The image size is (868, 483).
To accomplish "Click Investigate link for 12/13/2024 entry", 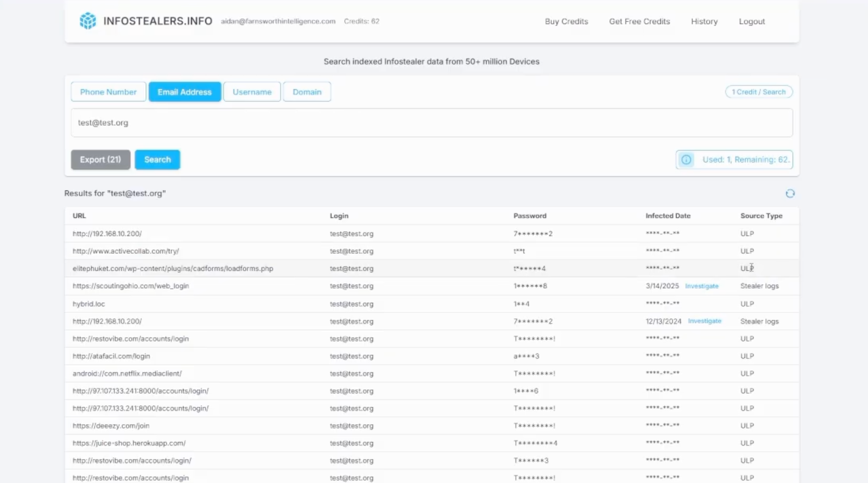I will [x=704, y=321].
